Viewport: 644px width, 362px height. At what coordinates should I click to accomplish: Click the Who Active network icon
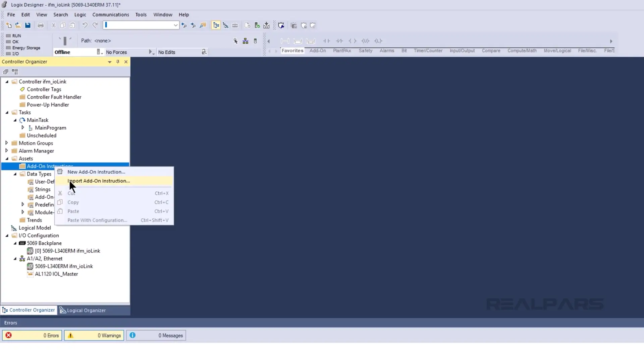click(246, 41)
